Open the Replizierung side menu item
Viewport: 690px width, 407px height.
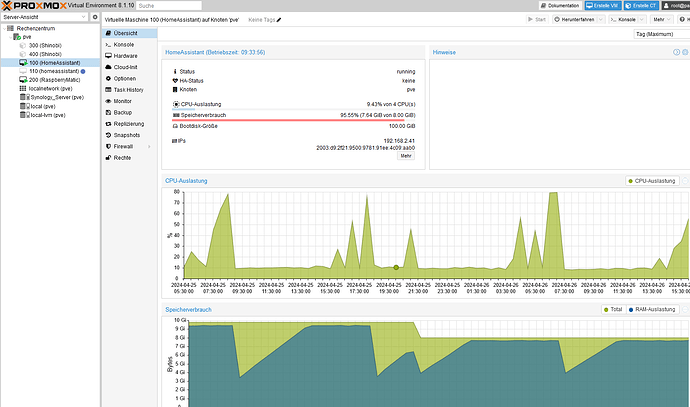(130, 124)
